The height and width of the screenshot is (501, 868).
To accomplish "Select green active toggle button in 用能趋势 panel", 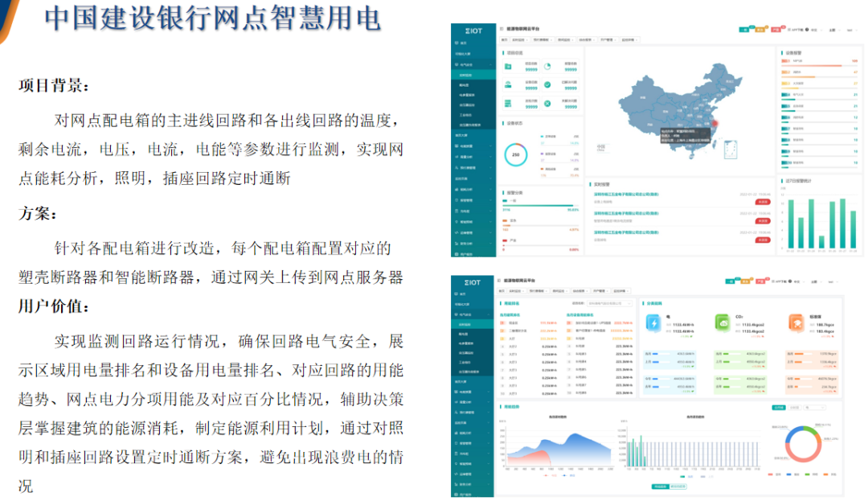I will (x=779, y=408).
